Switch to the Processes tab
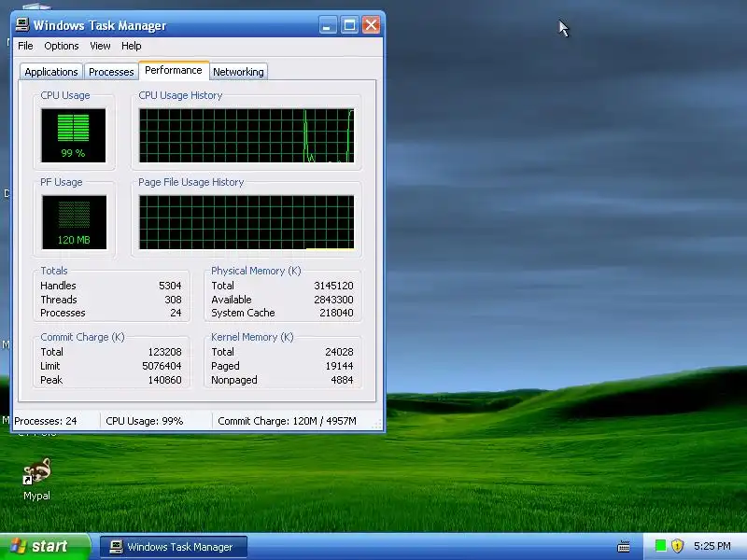 point(111,72)
